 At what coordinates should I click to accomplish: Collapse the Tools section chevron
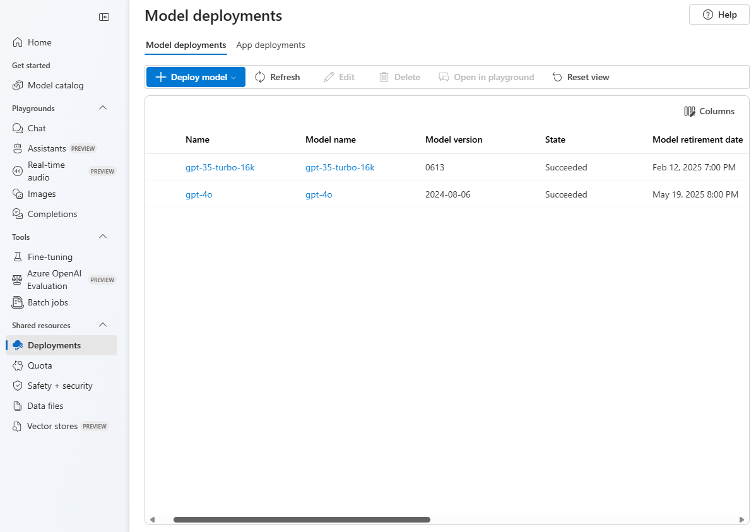(x=103, y=237)
